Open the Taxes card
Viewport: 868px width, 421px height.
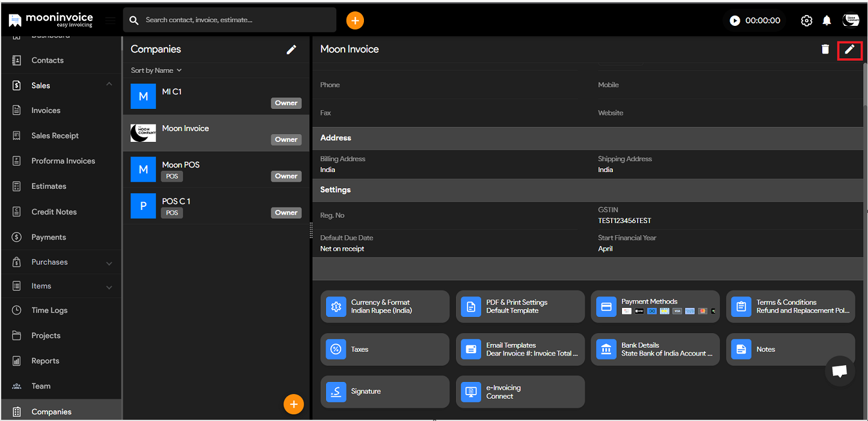pos(385,349)
